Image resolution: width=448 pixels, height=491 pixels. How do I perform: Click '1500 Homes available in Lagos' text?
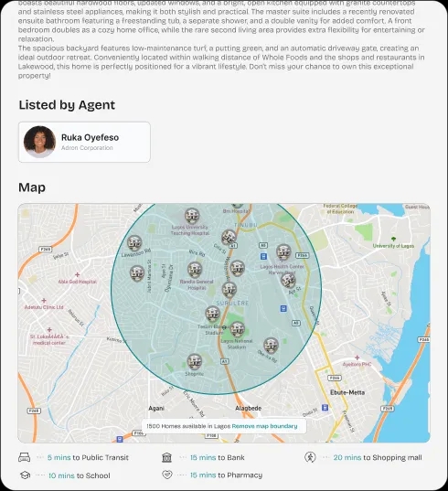point(188,426)
